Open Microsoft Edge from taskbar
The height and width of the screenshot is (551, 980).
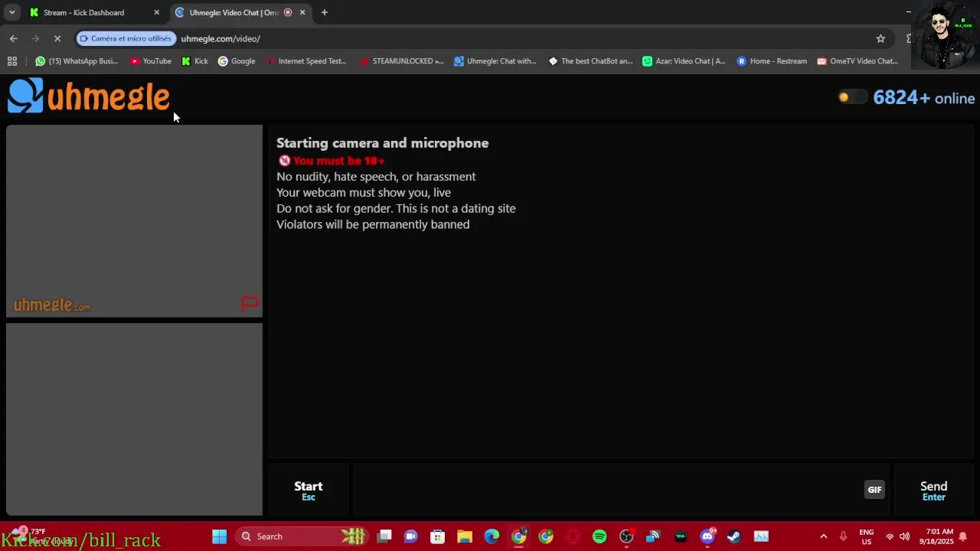coord(492,536)
